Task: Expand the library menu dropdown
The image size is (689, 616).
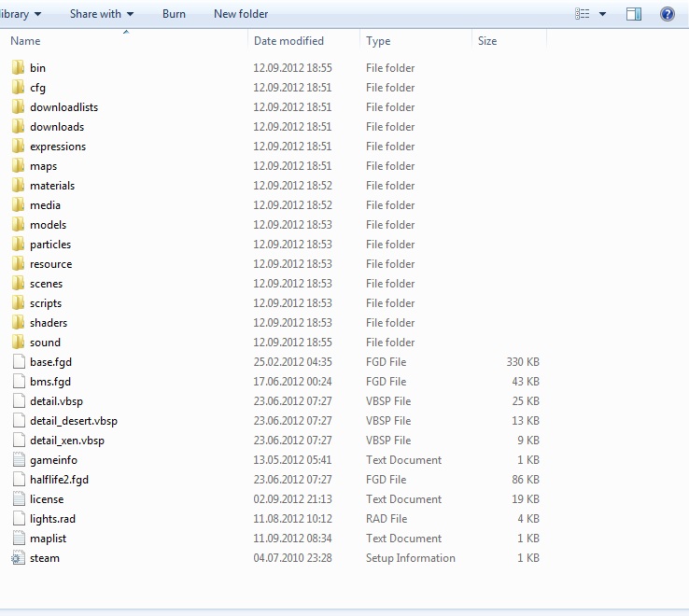Action: pos(19,14)
